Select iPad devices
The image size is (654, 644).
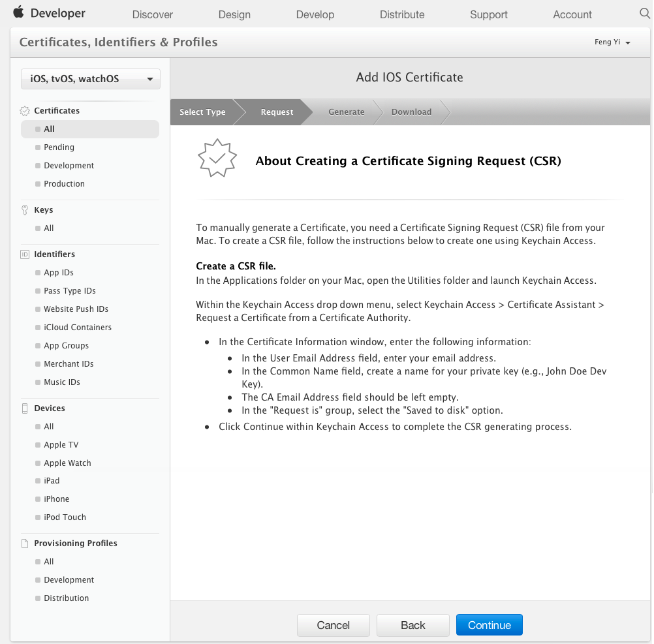tap(52, 481)
